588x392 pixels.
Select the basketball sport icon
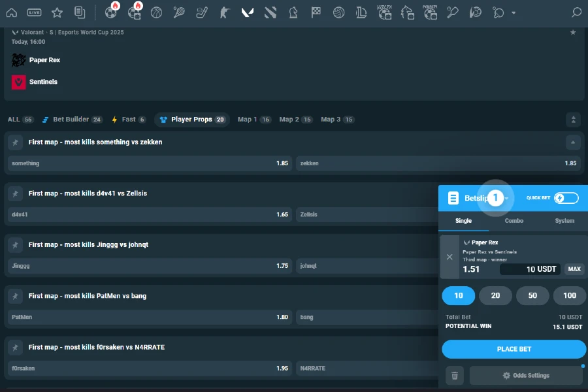pos(156,12)
